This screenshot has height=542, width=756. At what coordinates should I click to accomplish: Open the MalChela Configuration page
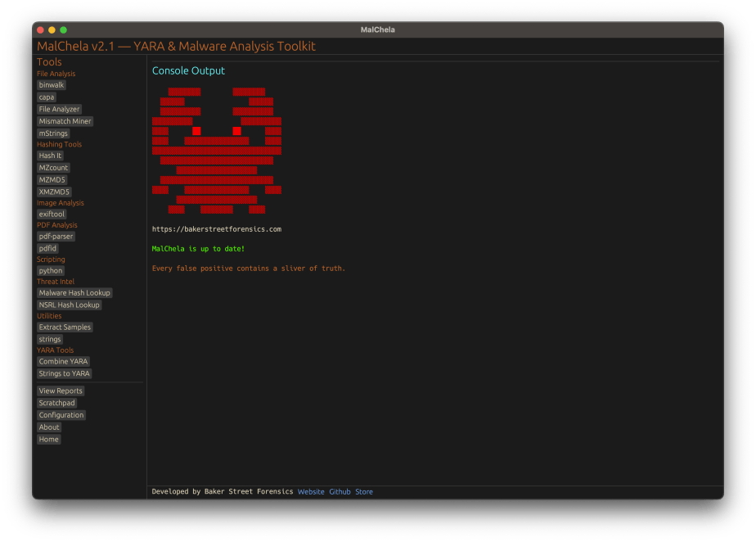point(61,414)
